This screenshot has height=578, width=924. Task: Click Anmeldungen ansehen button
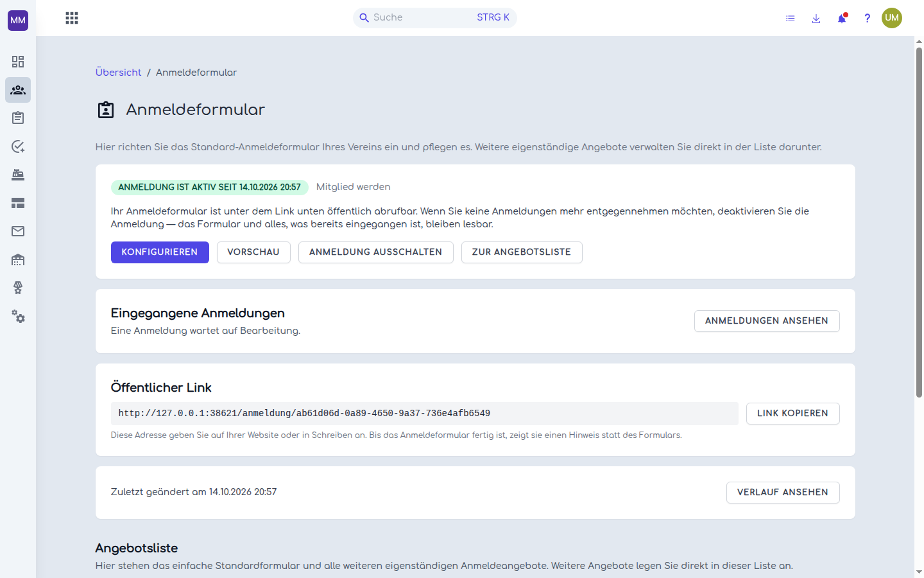click(x=767, y=321)
